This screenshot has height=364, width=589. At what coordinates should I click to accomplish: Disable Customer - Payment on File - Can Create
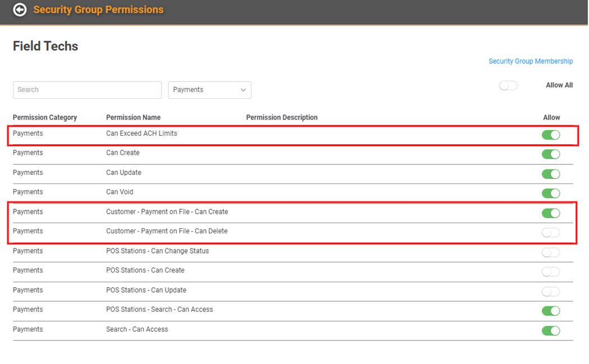point(550,213)
